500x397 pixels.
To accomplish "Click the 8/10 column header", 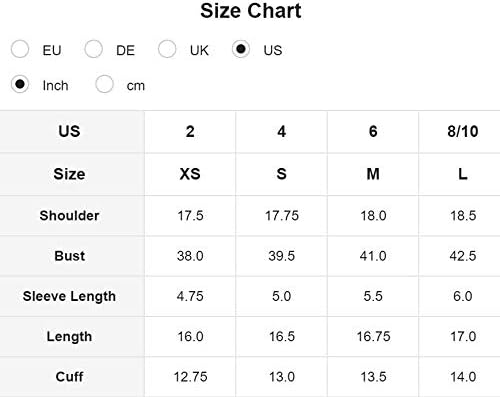I will (463, 131).
